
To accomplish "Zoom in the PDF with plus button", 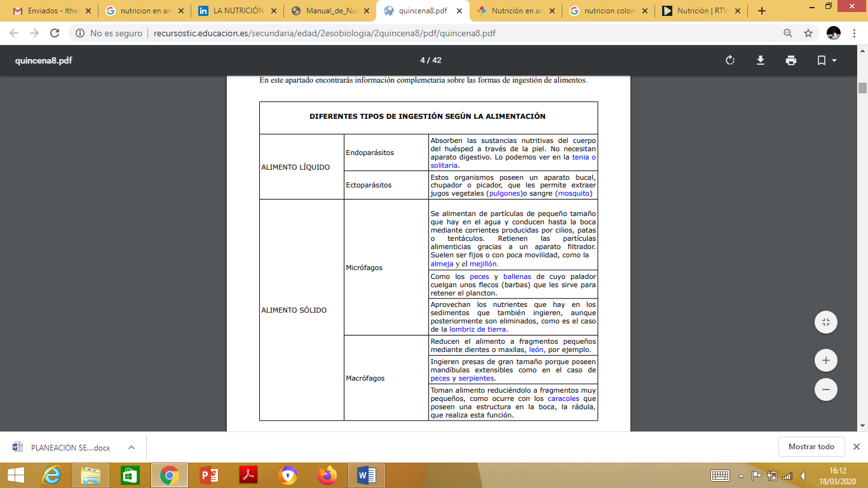I will [826, 360].
